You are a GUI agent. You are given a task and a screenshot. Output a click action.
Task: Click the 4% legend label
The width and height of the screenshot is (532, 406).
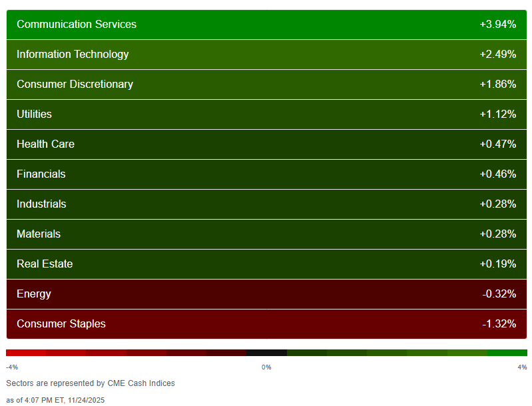point(522,367)
